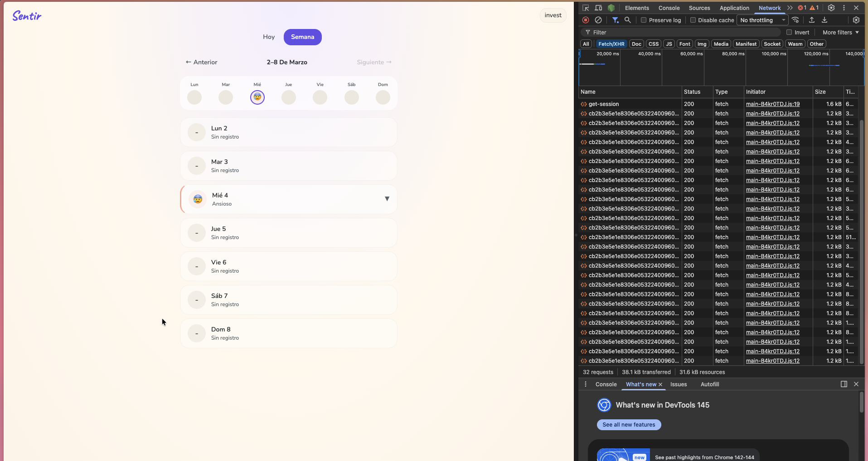Open the network search magnifier
The width and height of the screenshot is (868, 461).
(628, 20)
